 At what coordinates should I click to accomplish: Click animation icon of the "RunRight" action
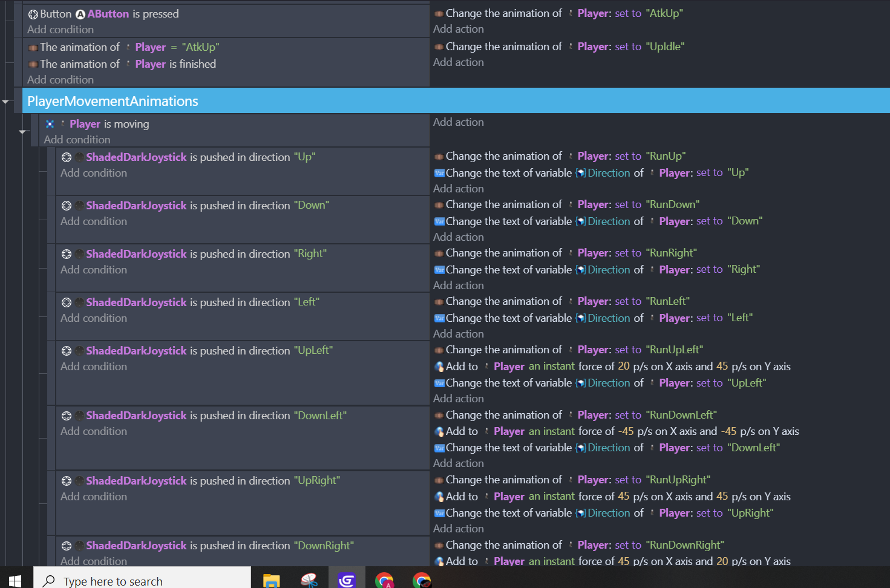[439, 253]
